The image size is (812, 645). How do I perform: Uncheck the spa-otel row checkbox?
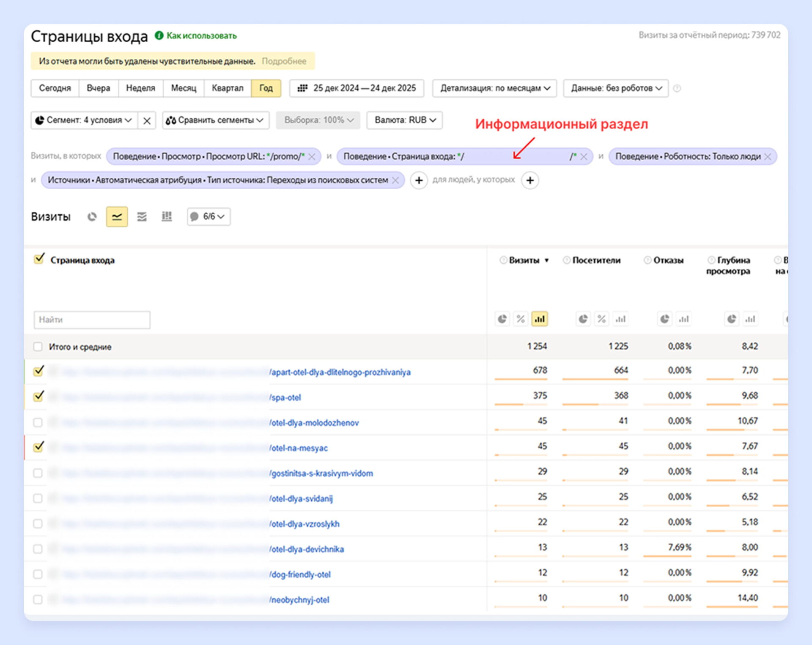(38, 397)
